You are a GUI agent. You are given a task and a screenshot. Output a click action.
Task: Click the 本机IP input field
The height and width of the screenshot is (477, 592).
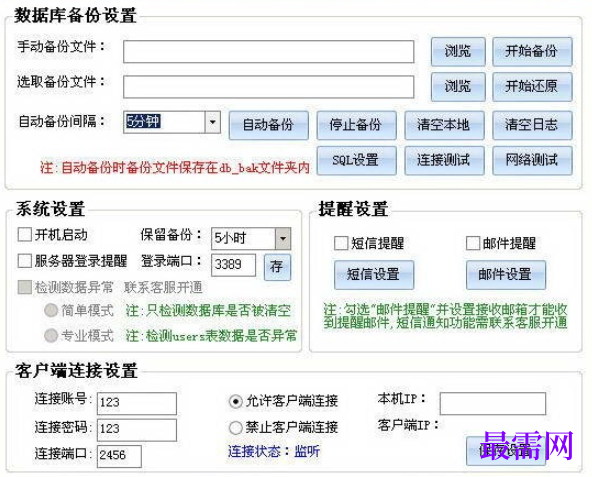[493, 403]
